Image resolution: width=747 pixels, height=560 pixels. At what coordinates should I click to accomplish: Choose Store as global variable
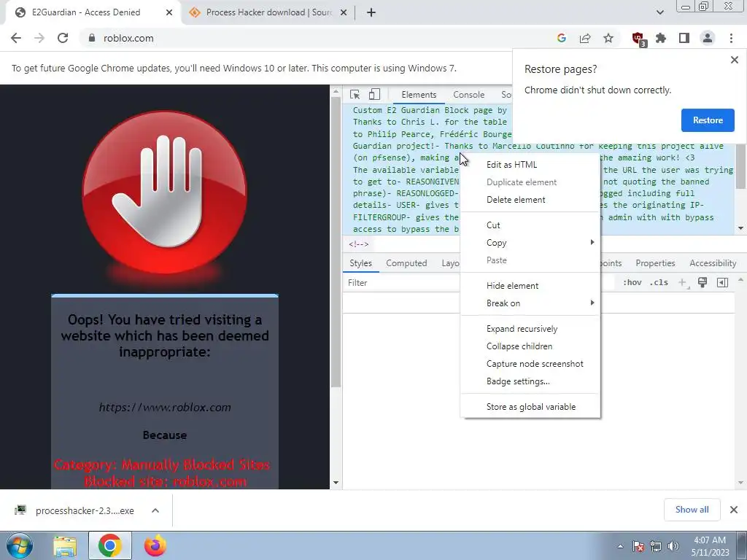click(530, 407)
